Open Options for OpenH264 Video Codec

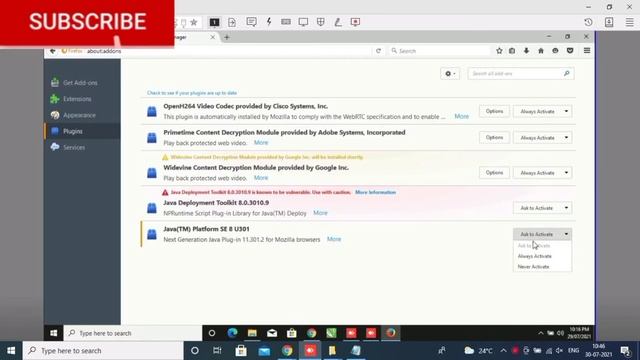[x=494, y=111]
